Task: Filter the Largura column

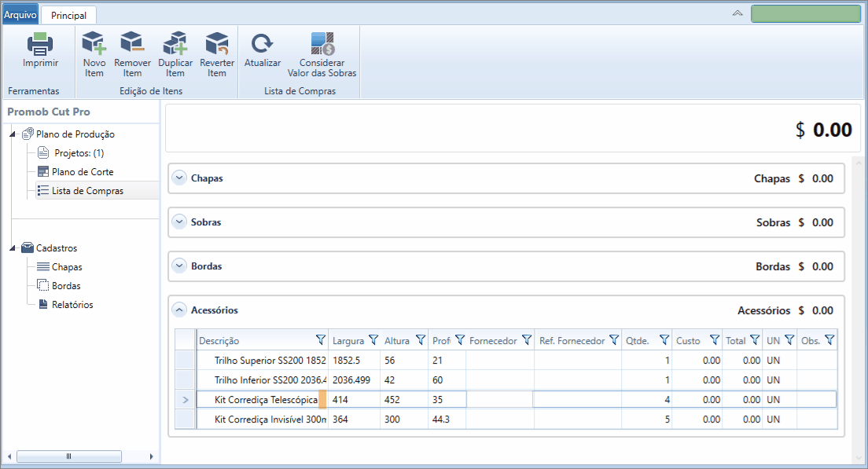Action: (x=373, y=339)
